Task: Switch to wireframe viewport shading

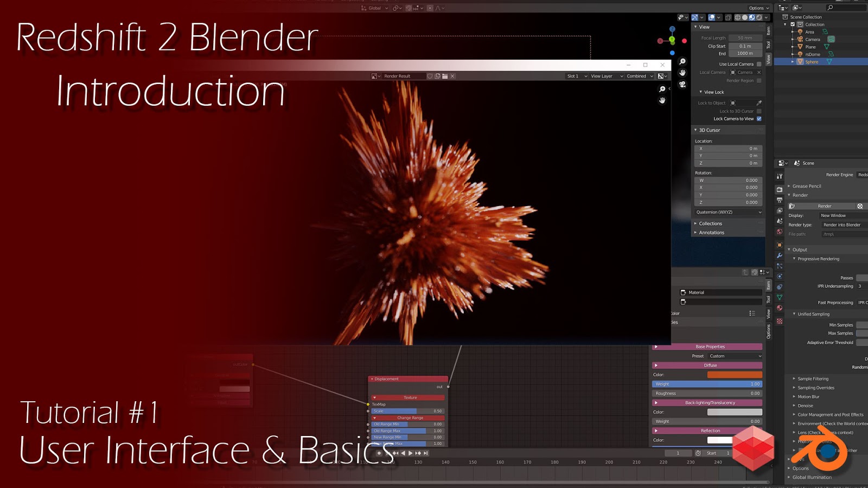Action: 738,17
